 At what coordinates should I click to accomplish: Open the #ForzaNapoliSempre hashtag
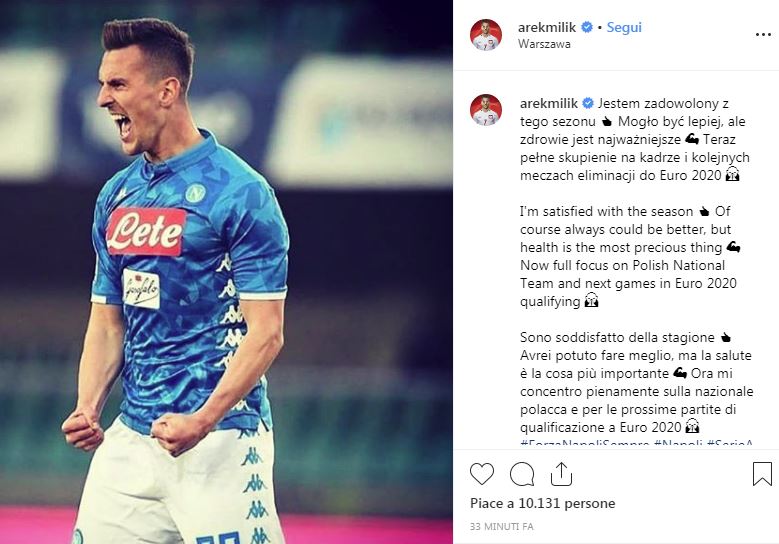pos(585,442)
